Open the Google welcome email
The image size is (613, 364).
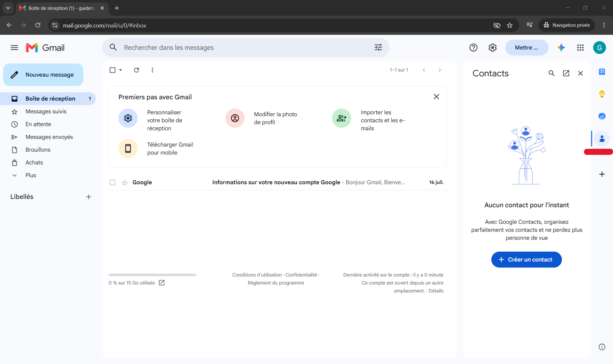pyautogui.click(x=276, y=183)
